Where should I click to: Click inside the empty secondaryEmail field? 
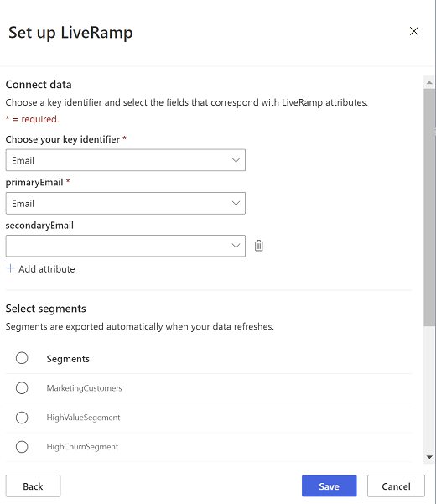pyautogui.click(x=117, y=246)
